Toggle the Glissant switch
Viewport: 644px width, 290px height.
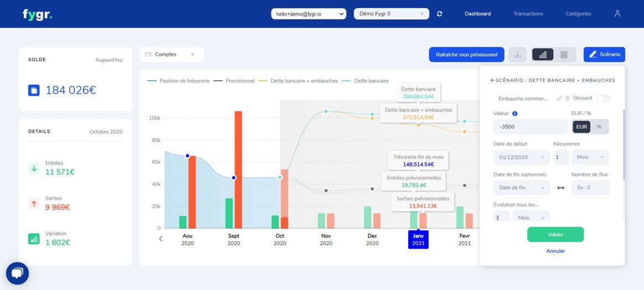coord(603,99)
